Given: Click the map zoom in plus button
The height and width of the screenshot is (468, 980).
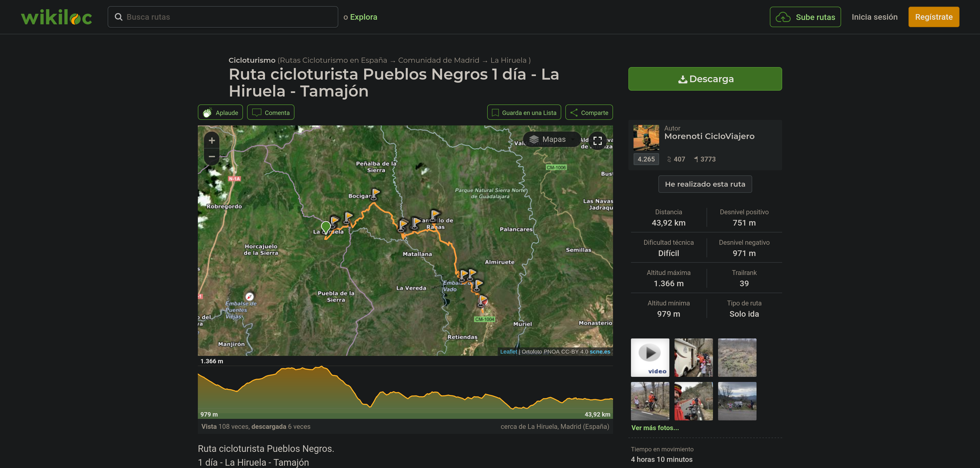Looking at the screenshot, I should 212,141.
